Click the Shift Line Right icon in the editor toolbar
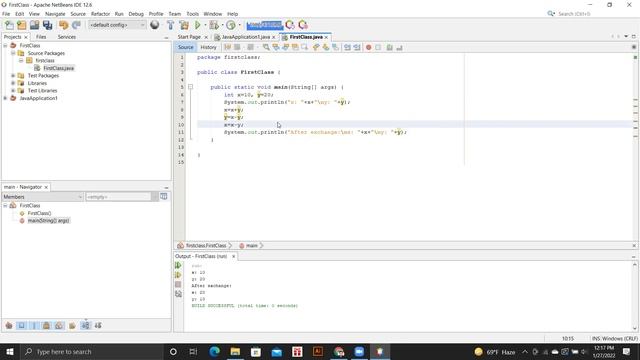This screenshot has height=360, width=640. (x=357, y=47)
